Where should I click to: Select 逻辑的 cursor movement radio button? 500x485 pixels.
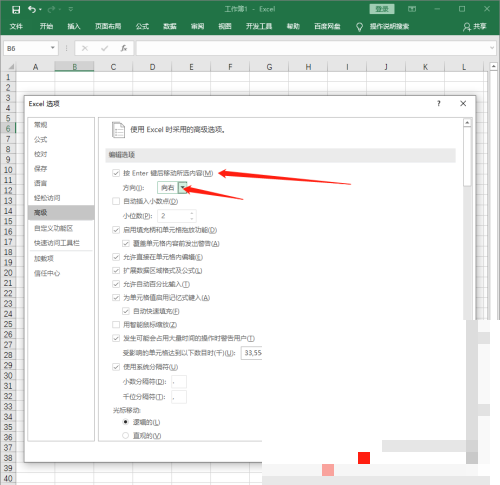pyautogui.click(x=126, y=422)
